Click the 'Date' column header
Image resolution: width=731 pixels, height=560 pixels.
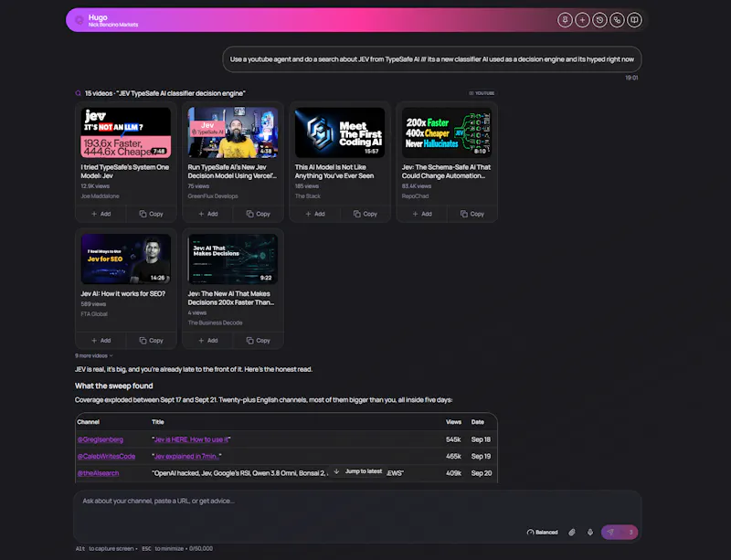point(477,422)
